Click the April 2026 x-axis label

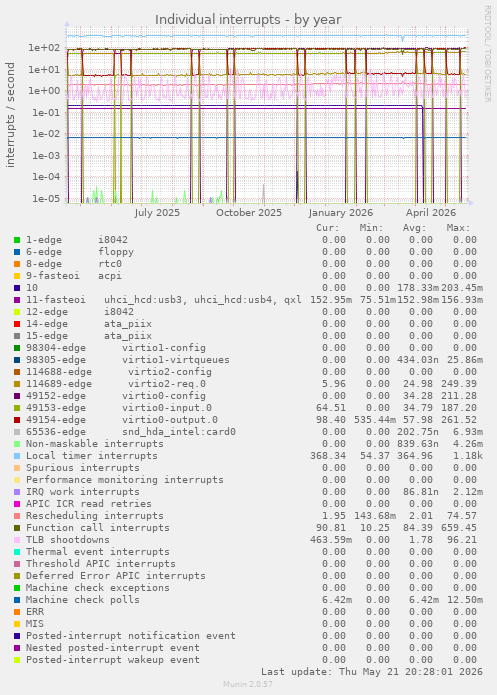(x=431, y=213)
